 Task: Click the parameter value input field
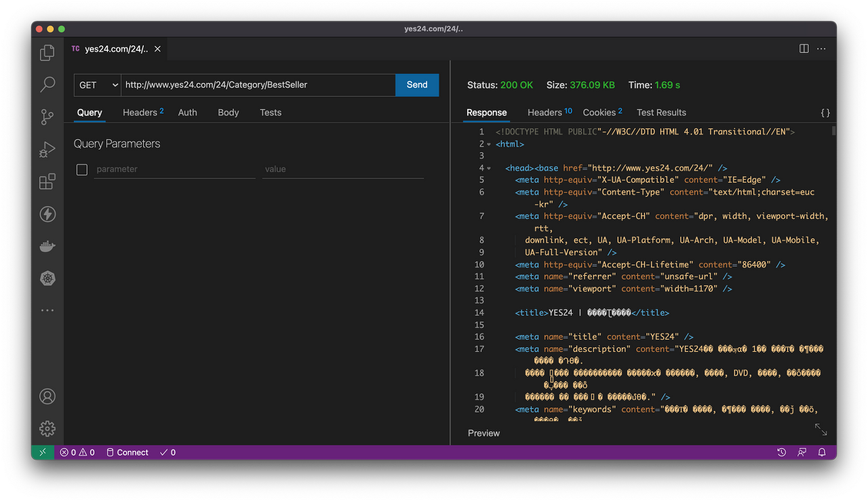(x=343, y=169)
